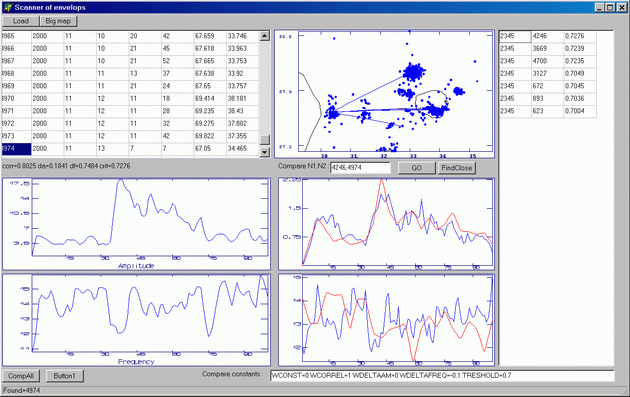Click the Amplitude envelope plot
630x397 pixels.
click(137, 224)
